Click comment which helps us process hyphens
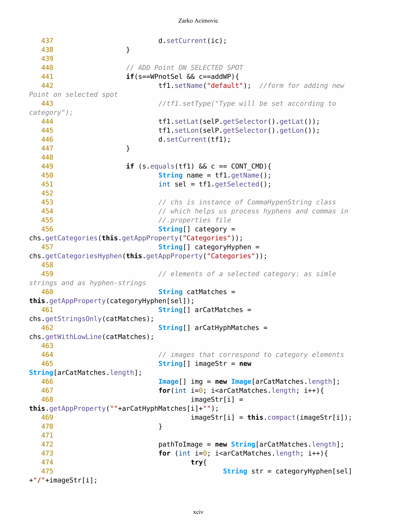The image size is (411, 532). (x=253, y=211)
